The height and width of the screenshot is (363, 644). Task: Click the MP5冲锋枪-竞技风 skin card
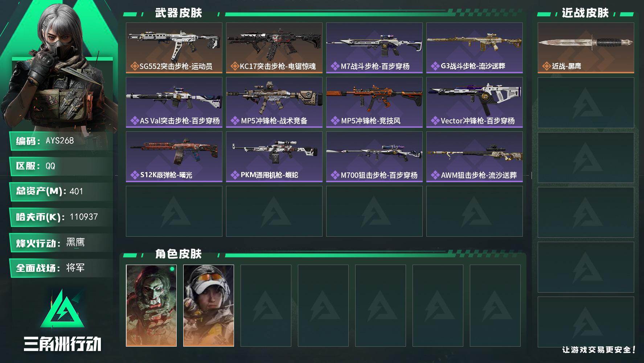pyautogui.click(x=374, y=102)
